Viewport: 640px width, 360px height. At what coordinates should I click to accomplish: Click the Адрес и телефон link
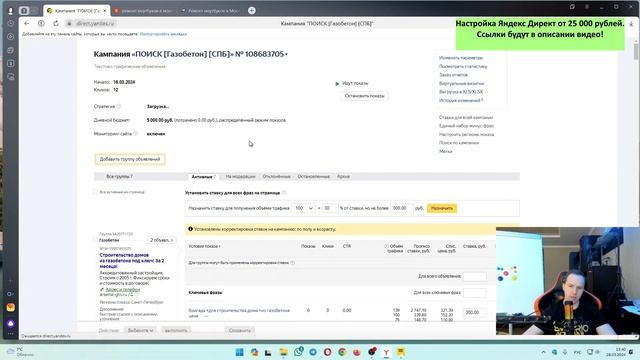tap(122, 289)
